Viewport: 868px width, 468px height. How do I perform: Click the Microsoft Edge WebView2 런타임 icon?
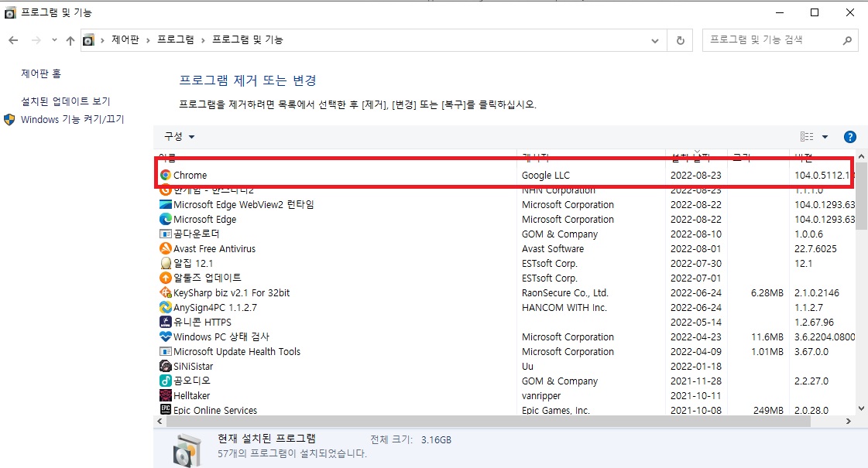click(165, 204)
